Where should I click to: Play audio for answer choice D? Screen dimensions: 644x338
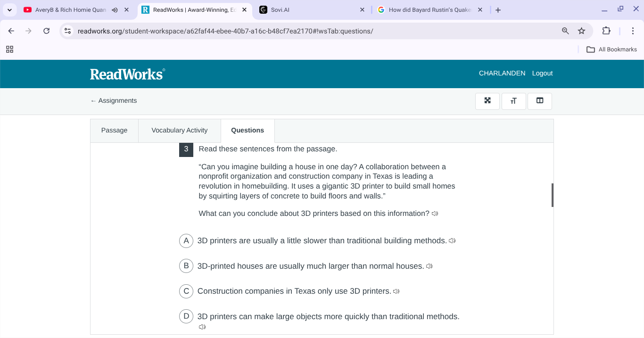[202, 327]
